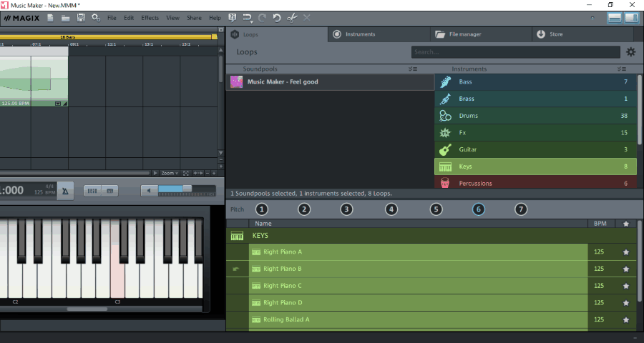Mute master volume speaker button
This screenshot has height=343, width=644.
[150, 190]
